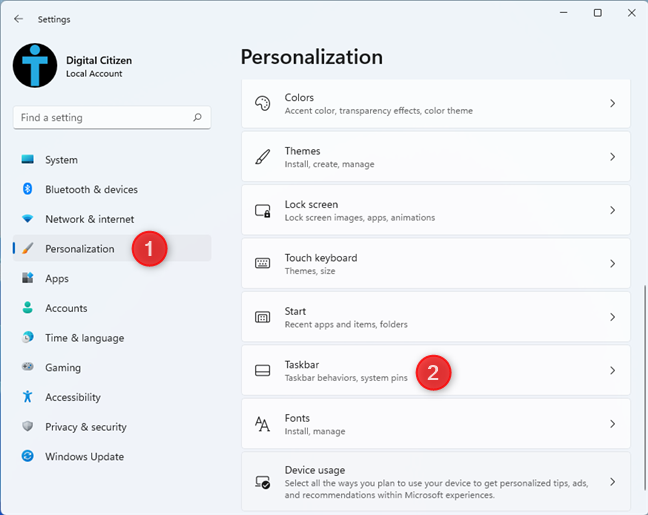Click the Gaming controller icon

pos(28,367)
